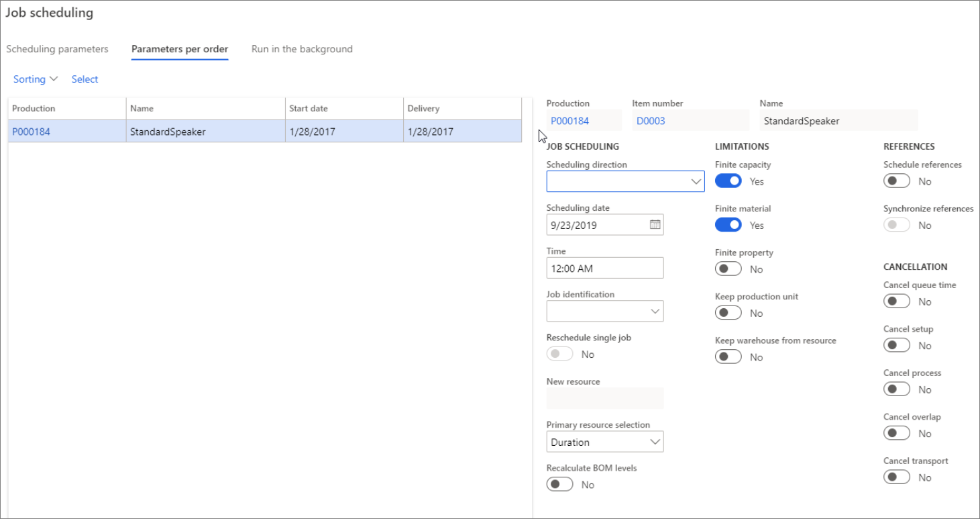Click the Start date column header
The image size is (980, 519).
tap(344, 108)
